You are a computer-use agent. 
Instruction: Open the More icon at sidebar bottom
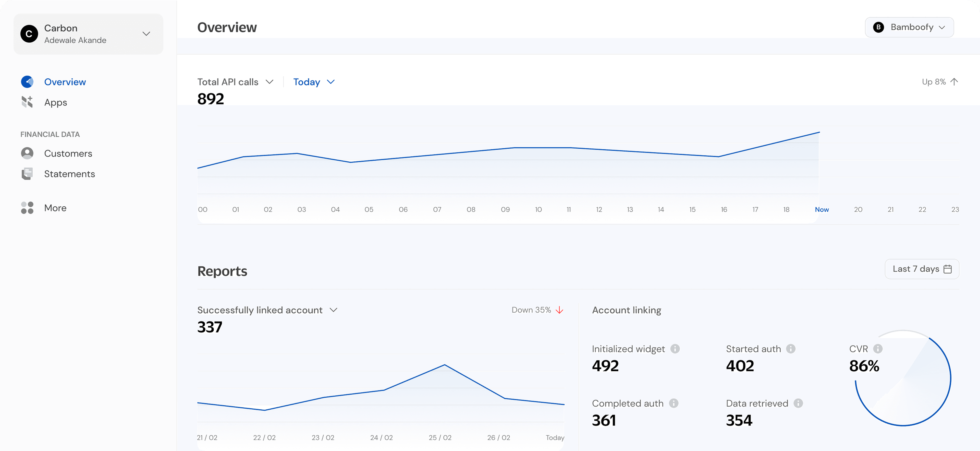click(27, 207)
